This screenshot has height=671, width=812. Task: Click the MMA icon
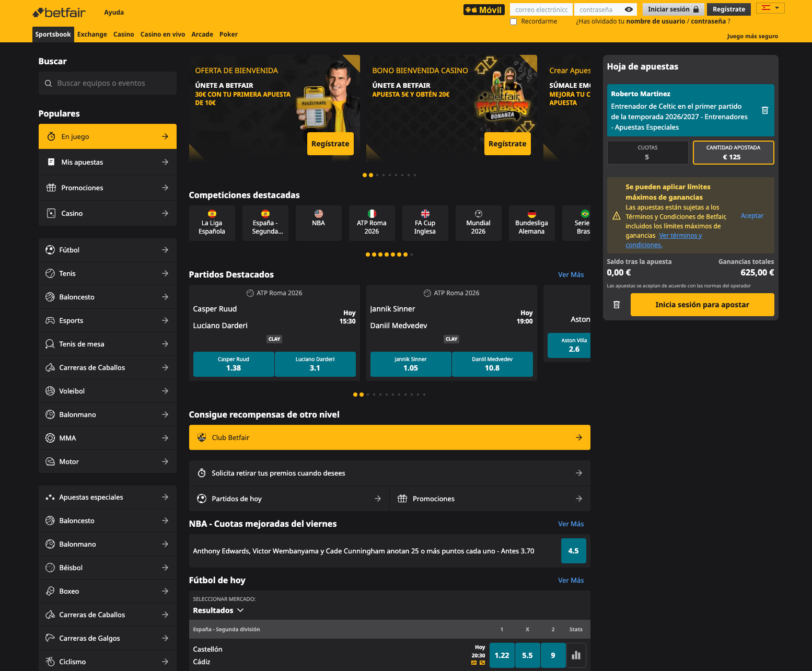(x=50, y=438)
